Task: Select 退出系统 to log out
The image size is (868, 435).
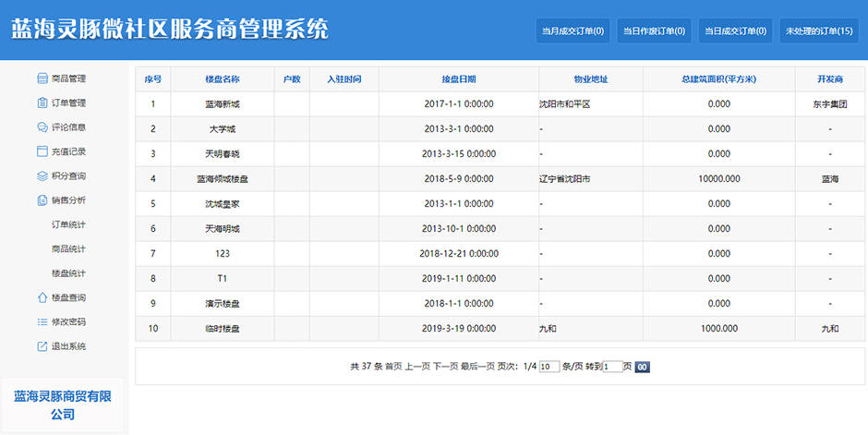Action: [68, 346]
